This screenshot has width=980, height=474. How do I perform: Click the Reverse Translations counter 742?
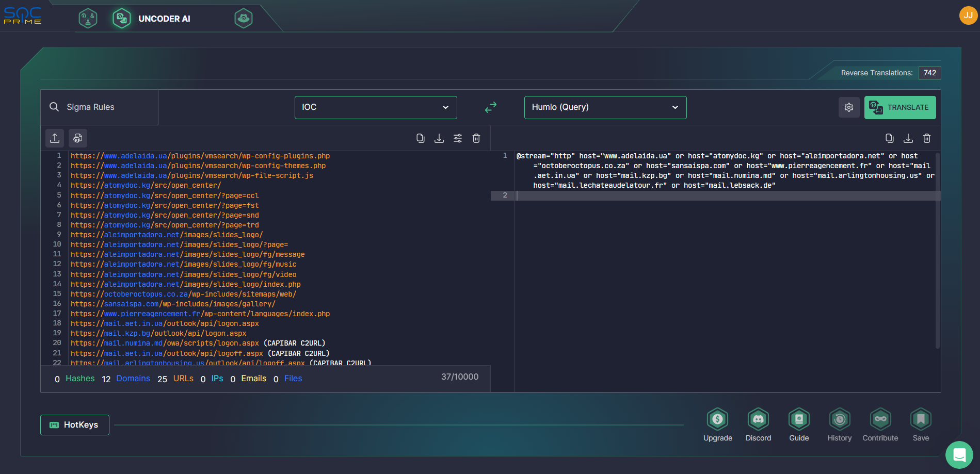[930, 73]
